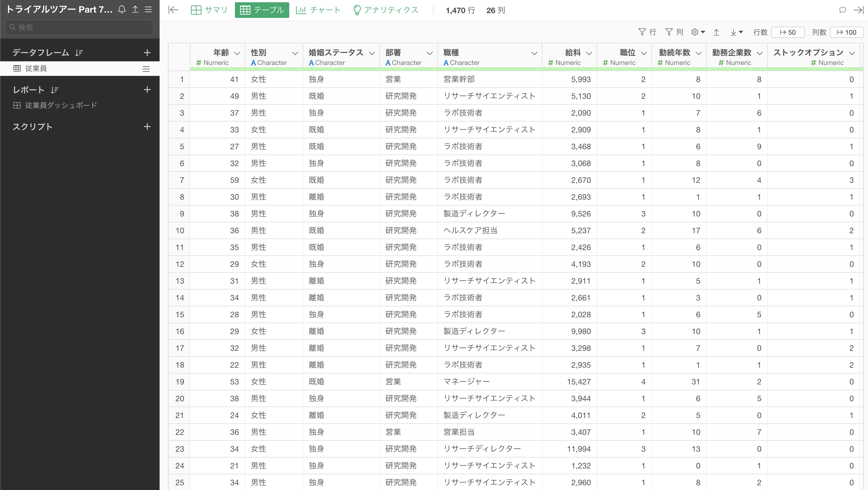Open the 職位 column menu
This screenshot has width=868, height=490.
tap(644, 53)
